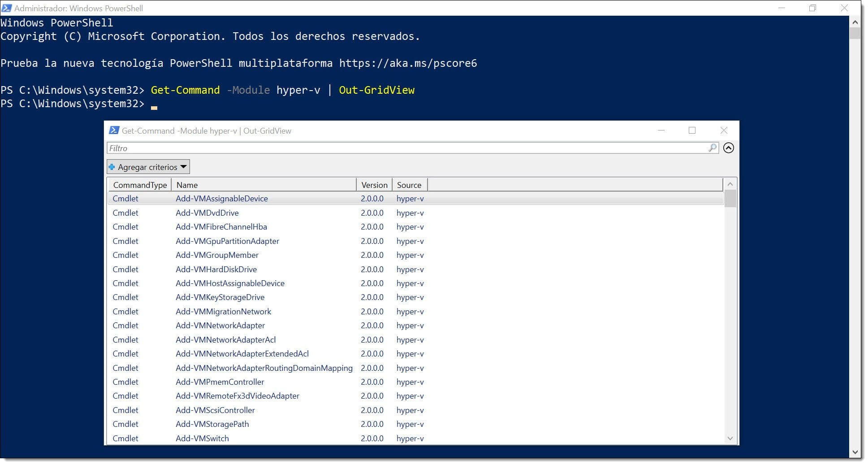The image size is (868, 465).
Task: Select the Add-VMScsiController row
Action: 415,410
